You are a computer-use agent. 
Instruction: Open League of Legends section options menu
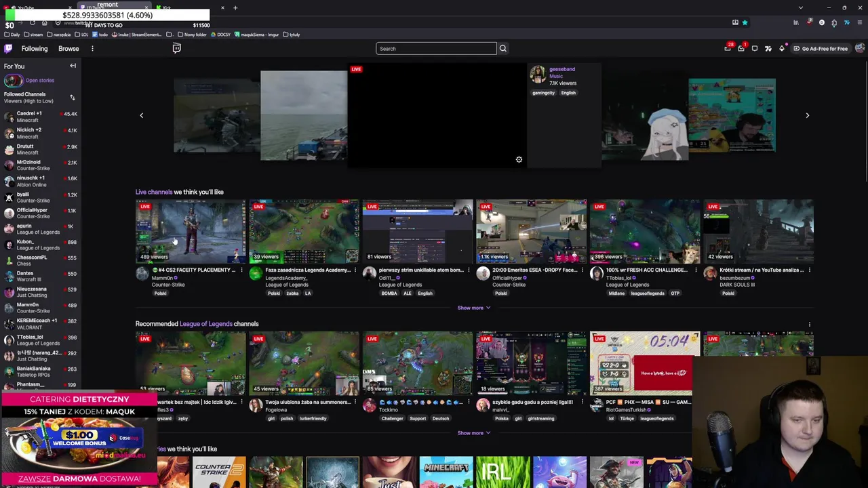tap(809, 324)
